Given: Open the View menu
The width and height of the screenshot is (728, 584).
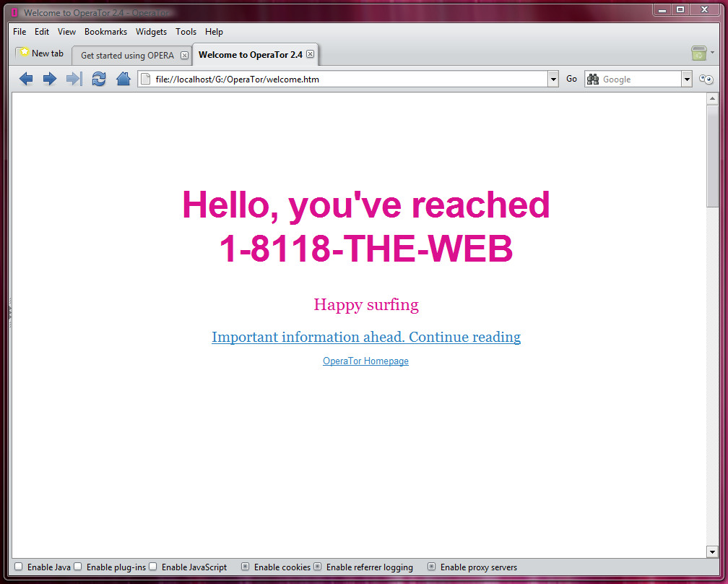Looking at the screenshot, I should 66,32.
